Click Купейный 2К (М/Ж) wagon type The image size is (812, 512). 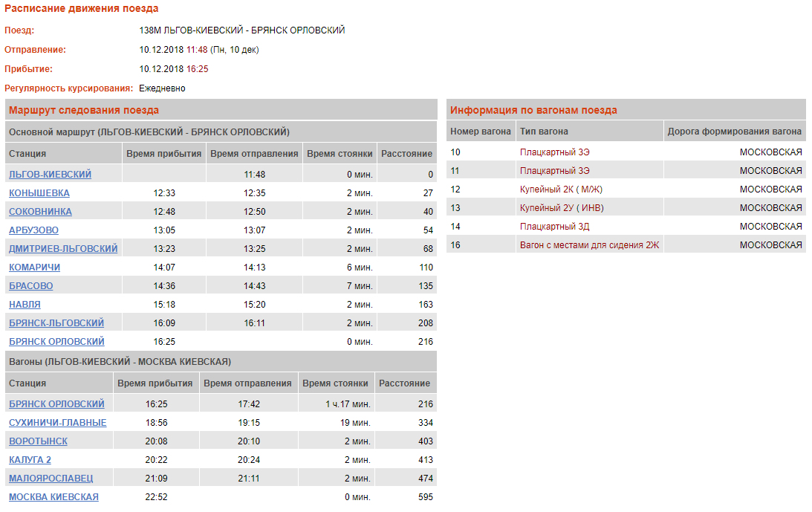point(561,189)
